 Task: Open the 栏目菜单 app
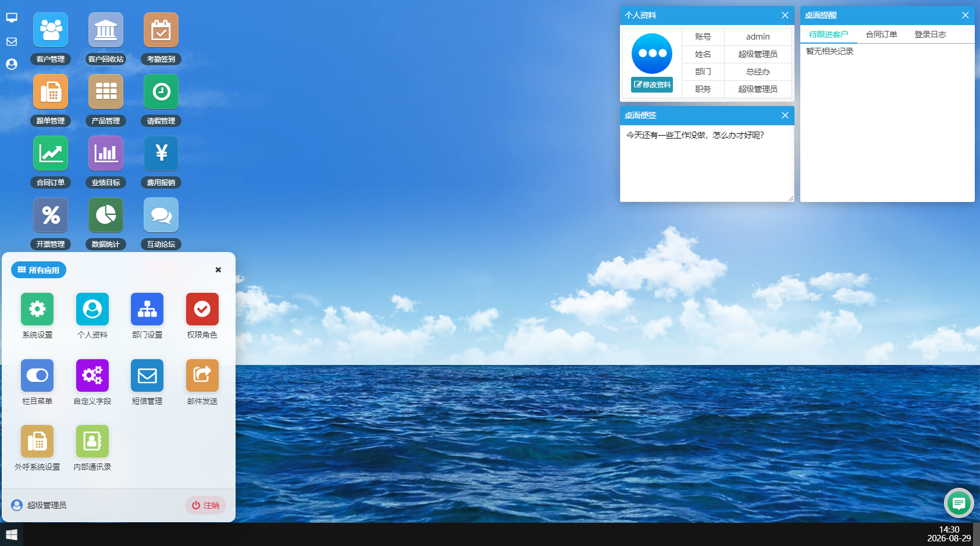point(37,375)
